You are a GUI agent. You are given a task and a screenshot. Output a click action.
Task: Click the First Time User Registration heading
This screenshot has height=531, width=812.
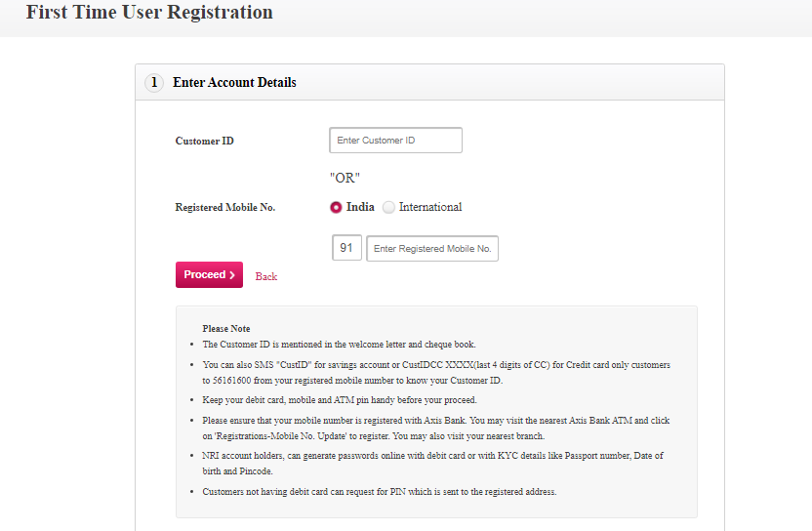[x=149, y=12]
